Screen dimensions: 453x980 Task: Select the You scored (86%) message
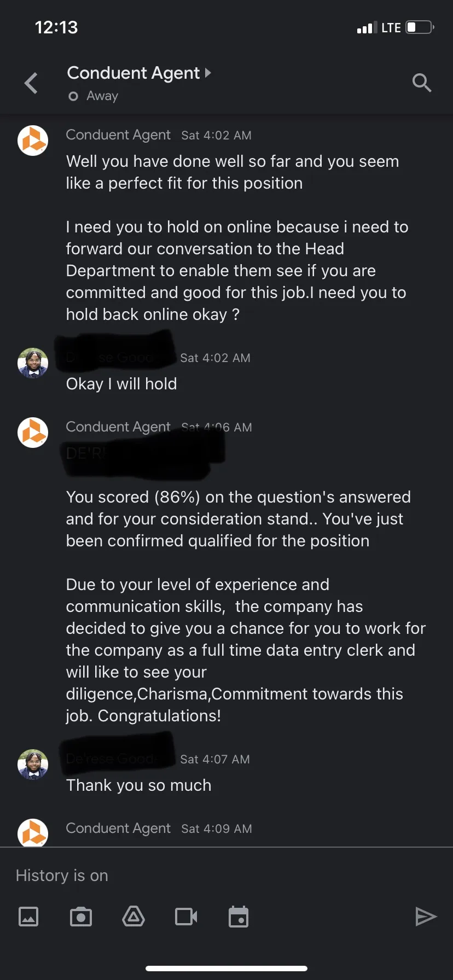(238, 518)
